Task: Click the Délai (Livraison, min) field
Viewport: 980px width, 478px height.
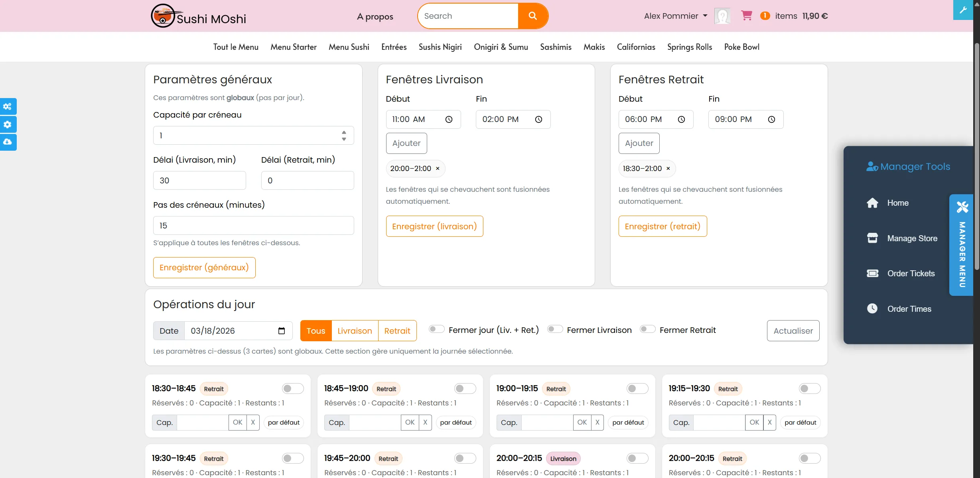Action: click(x=199, y=180)
